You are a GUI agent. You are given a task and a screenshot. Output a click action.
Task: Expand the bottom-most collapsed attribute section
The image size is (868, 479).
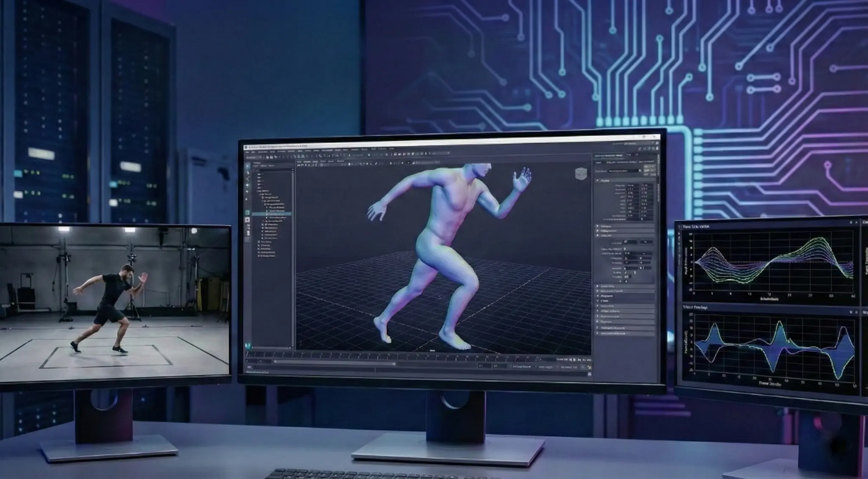pyautogui.click(x=625, y=333)
